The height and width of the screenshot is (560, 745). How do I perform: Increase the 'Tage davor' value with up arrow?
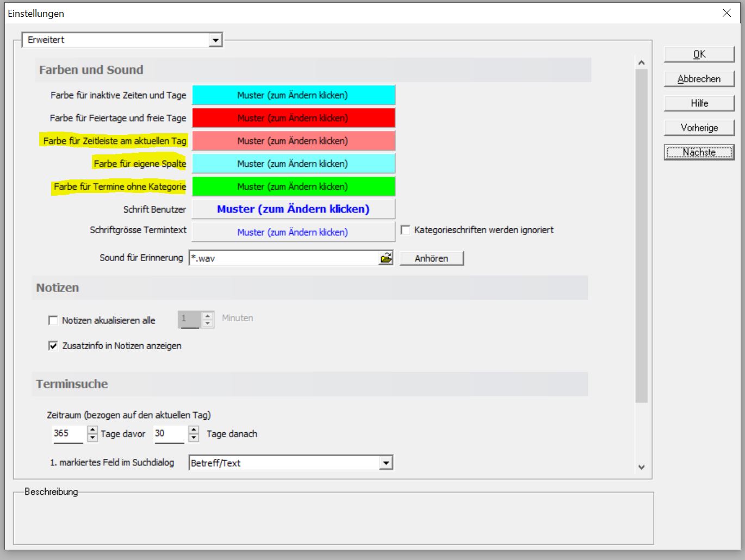[x=92, y=430]
